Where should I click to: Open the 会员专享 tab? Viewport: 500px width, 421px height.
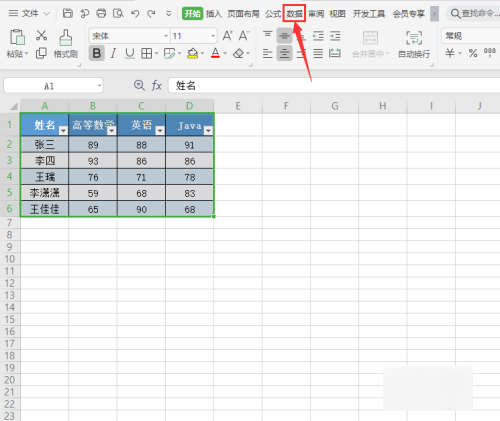409,14
